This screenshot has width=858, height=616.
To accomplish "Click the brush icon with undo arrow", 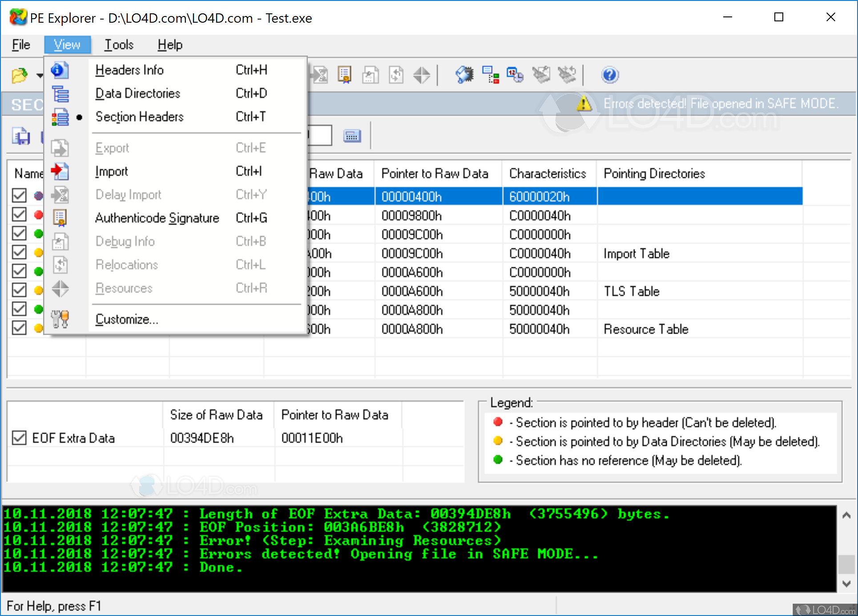I will click(x=567, y=75).
